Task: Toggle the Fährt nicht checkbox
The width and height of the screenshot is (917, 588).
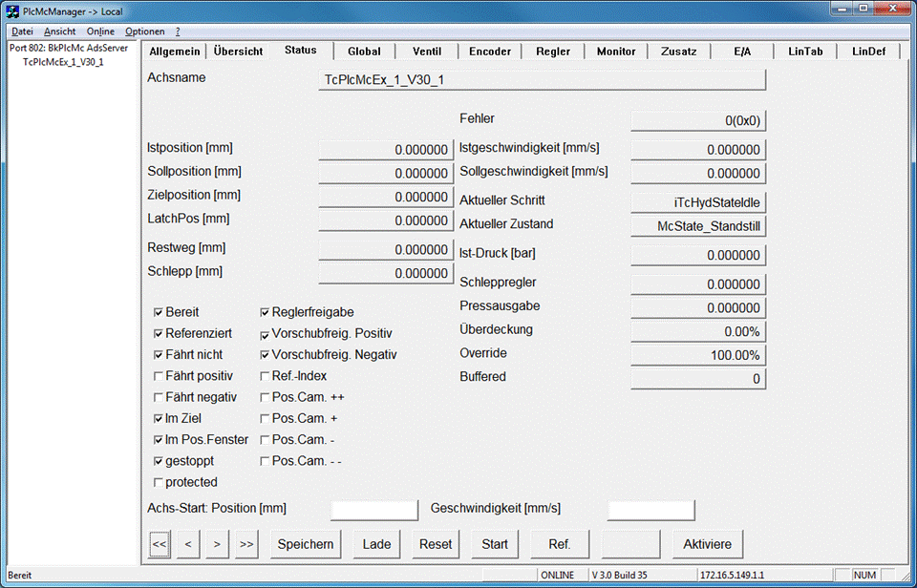Action: tap(158, 355)
